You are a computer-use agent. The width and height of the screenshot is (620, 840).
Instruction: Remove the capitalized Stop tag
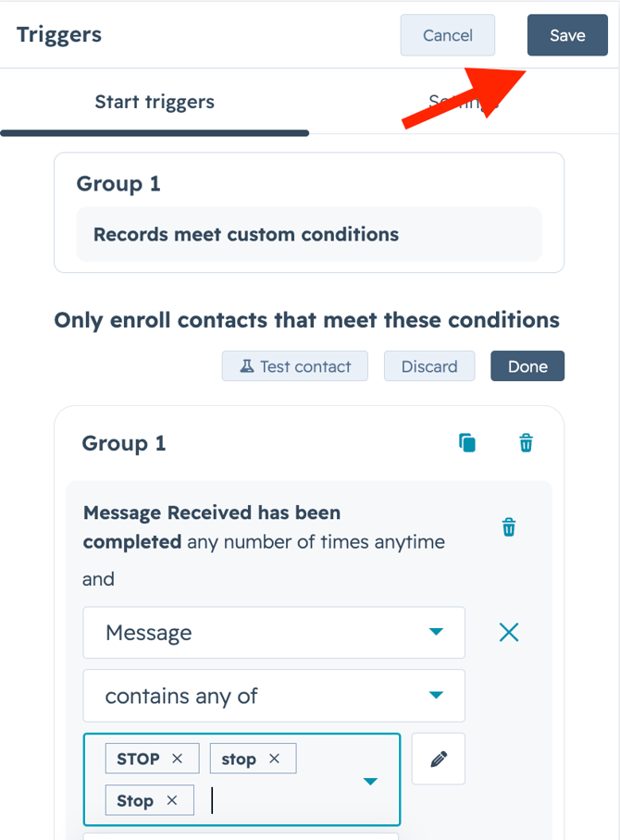coord(171,800)
